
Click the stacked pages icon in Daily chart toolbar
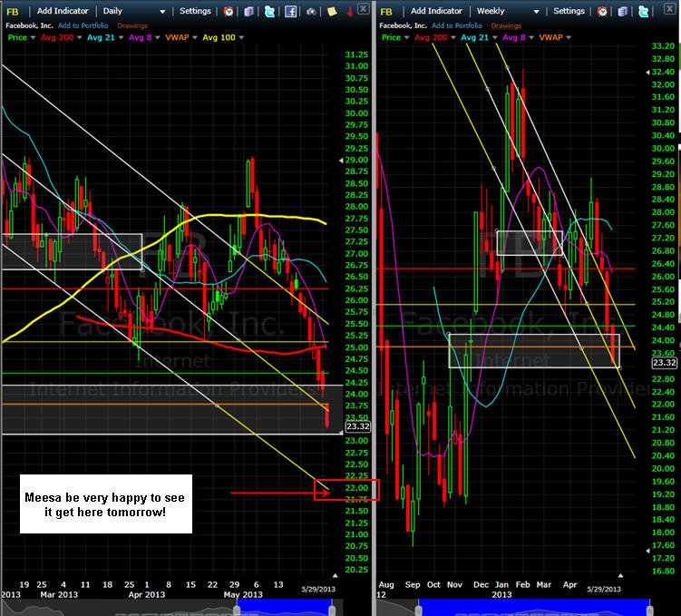point(248,11)
